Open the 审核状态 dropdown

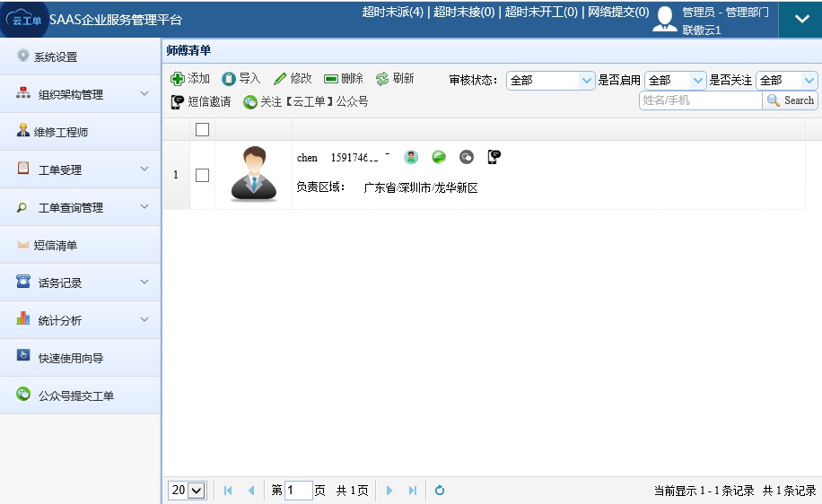(x=551, y=80)
